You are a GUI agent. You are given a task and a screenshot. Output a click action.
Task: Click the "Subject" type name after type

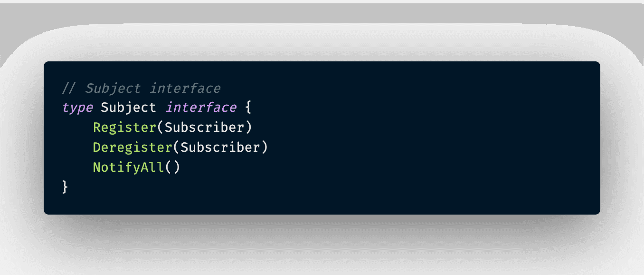pyautogui.click(x=128, y=108)
